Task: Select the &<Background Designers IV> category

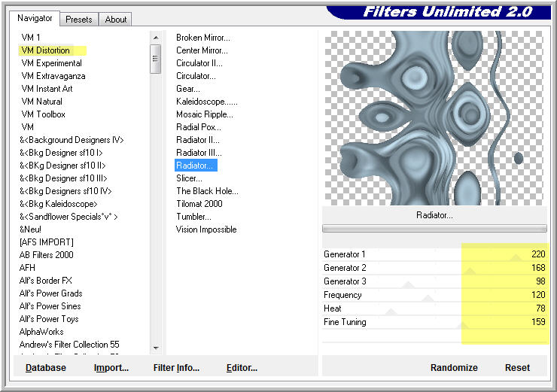Action: click(x=72, y=139)
